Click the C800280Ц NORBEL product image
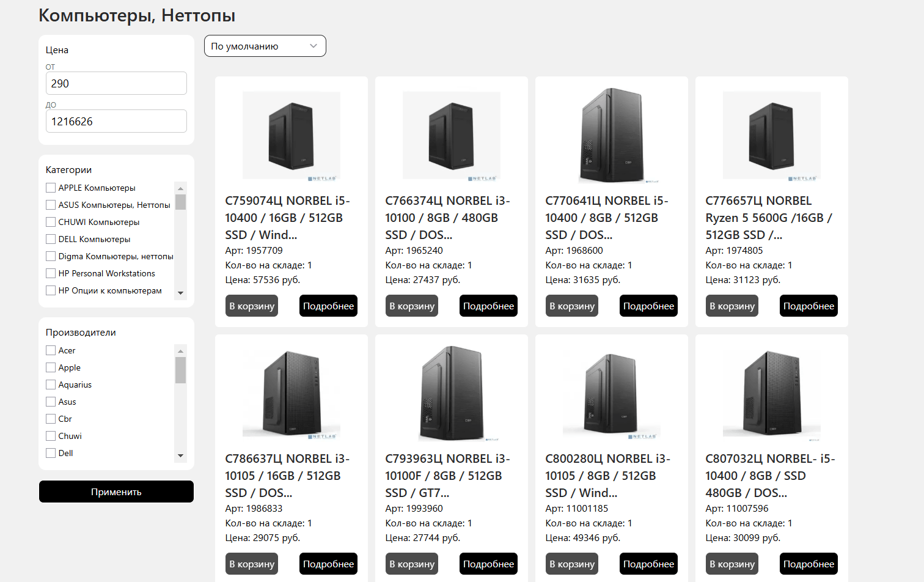924x582 pixels. pos(612,394)
